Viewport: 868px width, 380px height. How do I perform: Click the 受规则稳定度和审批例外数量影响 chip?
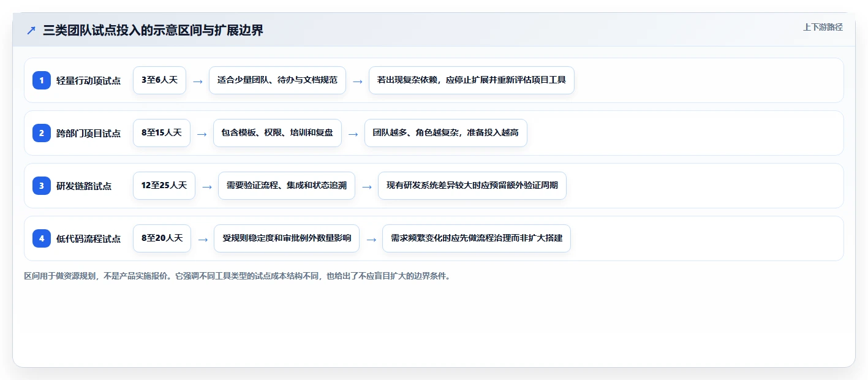click(x=287, y=238)
